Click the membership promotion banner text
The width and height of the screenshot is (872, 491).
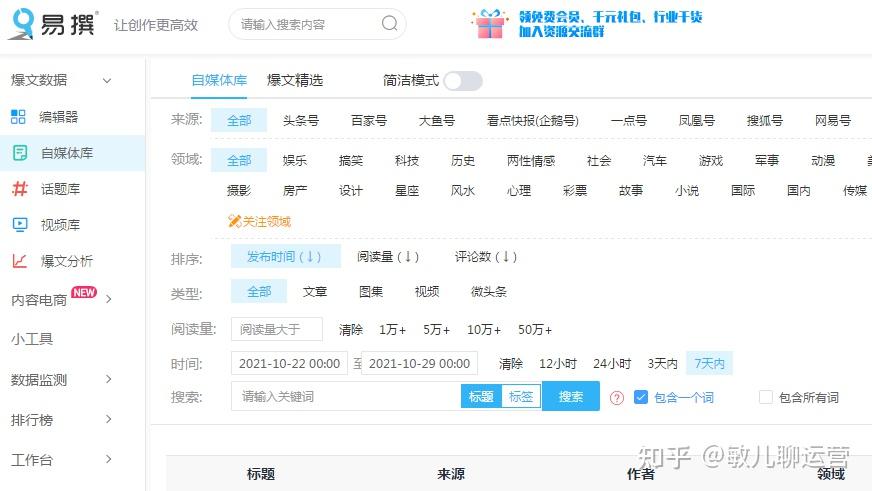(x=610, y=24)
